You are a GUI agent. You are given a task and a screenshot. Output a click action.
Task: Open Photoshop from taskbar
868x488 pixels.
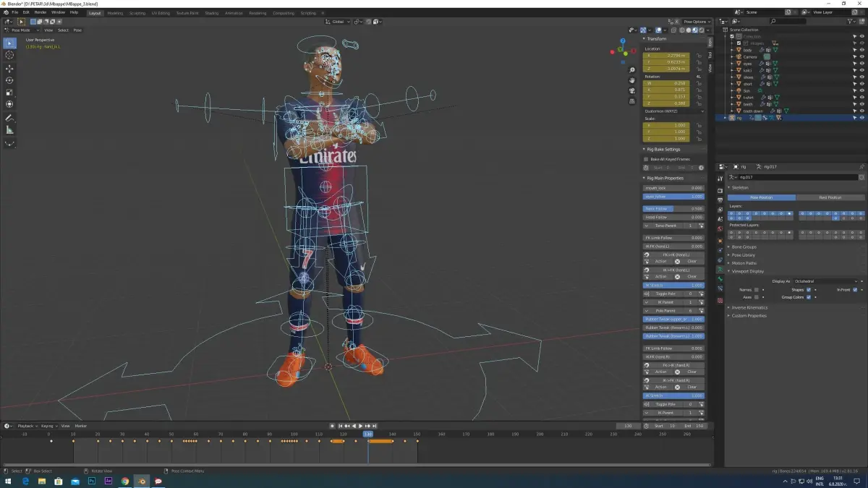pyautogui.click(x=92, y=481)
